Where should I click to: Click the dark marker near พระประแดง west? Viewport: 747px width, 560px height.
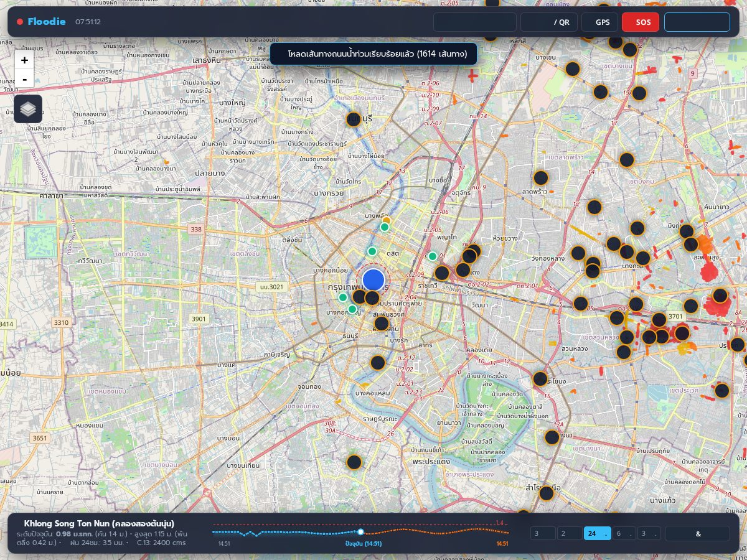point(354,462)
